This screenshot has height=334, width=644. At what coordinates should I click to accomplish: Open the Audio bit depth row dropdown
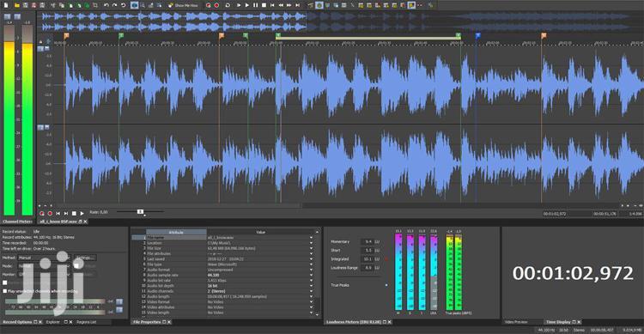(311, 286)
